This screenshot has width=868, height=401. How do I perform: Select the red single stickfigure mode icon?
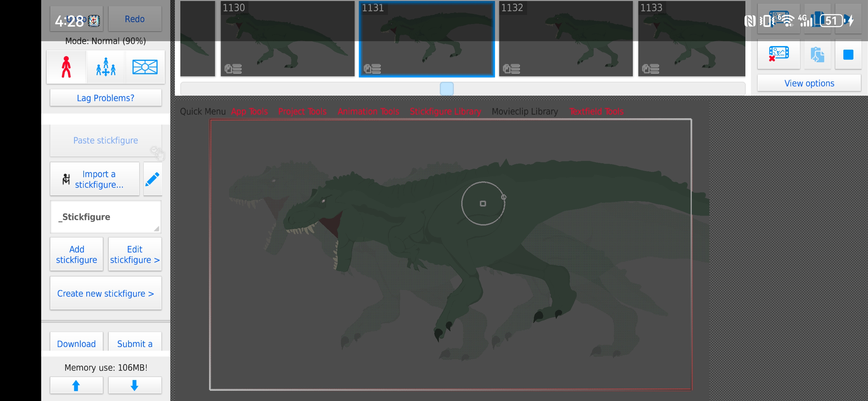[x=66, y=67]
